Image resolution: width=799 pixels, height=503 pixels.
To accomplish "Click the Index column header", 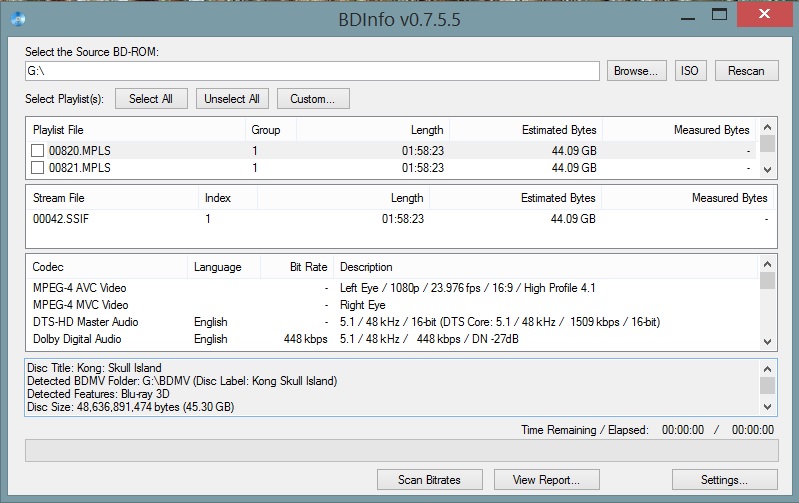I will coord(228,198).
